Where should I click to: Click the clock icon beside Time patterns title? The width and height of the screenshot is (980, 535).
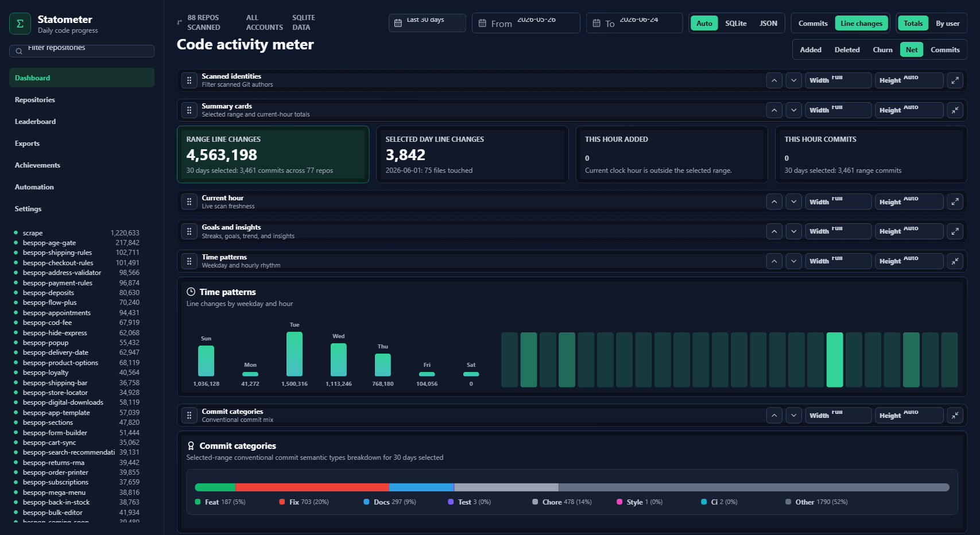(191, 292)
